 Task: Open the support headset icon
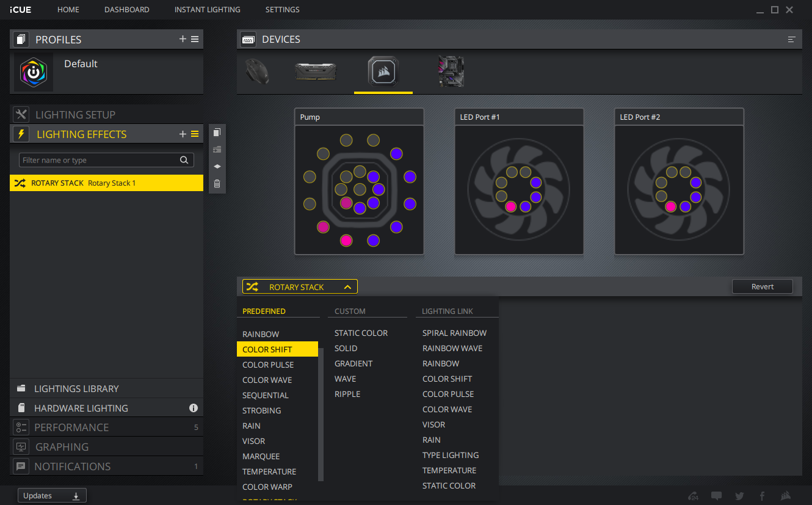click(x=693, y=496)
